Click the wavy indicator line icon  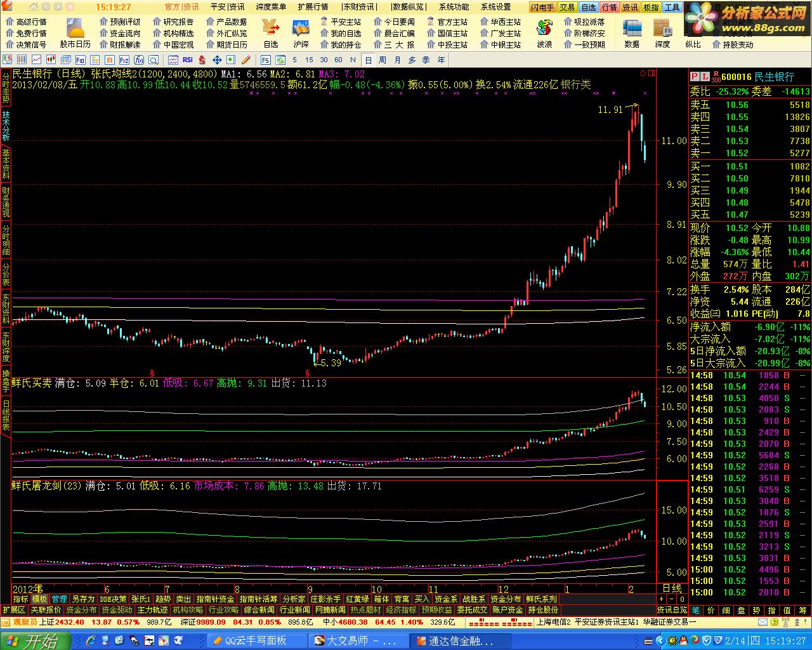tap(173, 60)
